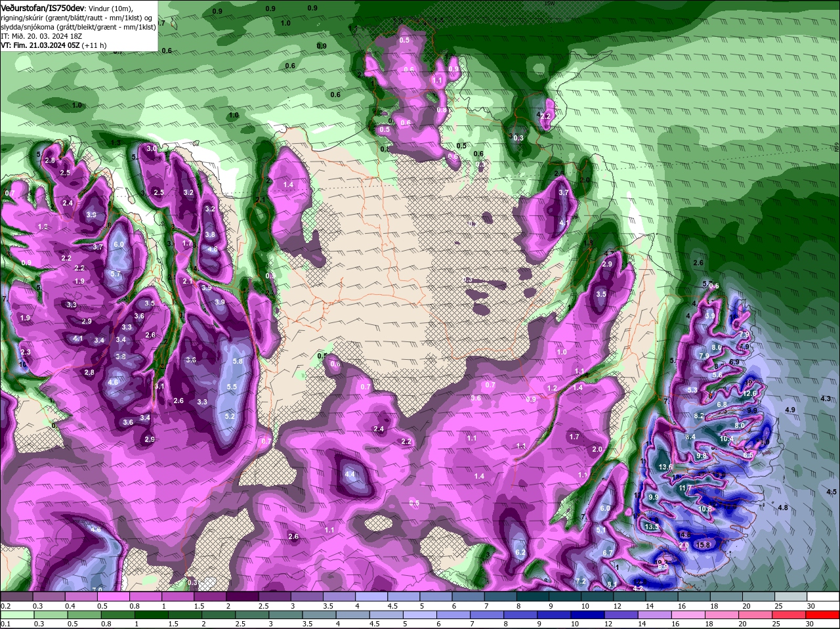Click the 3.0 snowfall value on the map
The height and width of the screenshot is (629, 840).
152,149
